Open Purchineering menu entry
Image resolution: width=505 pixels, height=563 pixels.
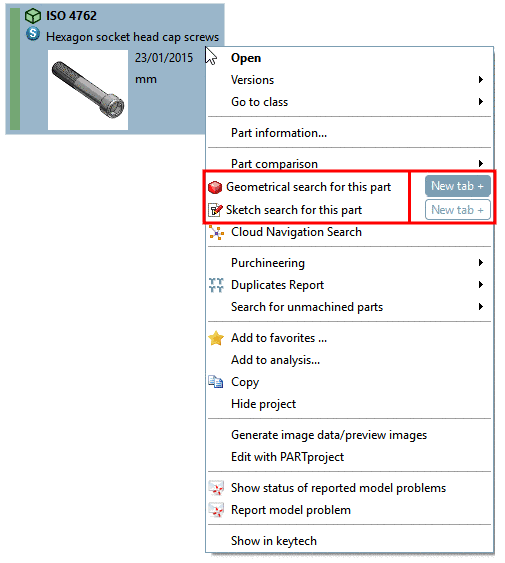coord(268,263)
